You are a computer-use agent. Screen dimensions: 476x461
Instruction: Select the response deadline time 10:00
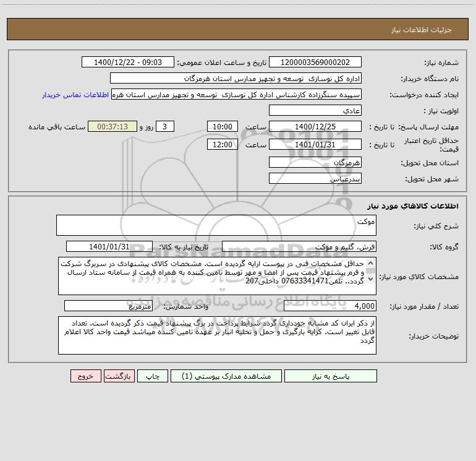(x=222, y=127)
